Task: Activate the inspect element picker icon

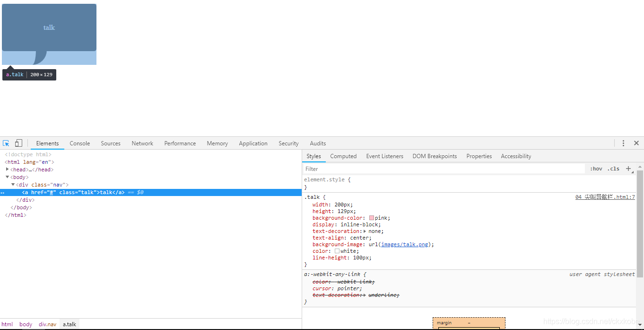Action: tap(6, 143)
